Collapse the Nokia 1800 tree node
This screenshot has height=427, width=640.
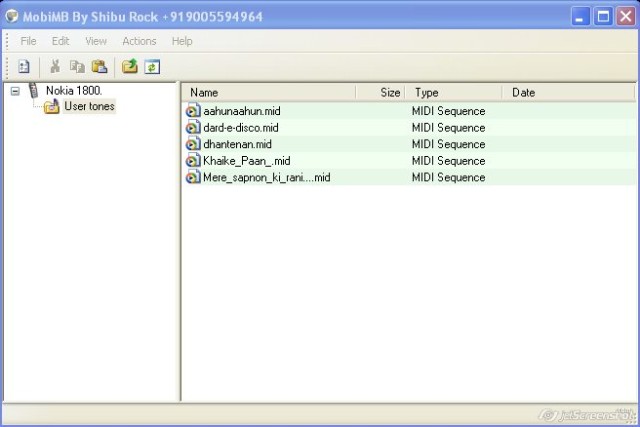(x=15, y=91)
